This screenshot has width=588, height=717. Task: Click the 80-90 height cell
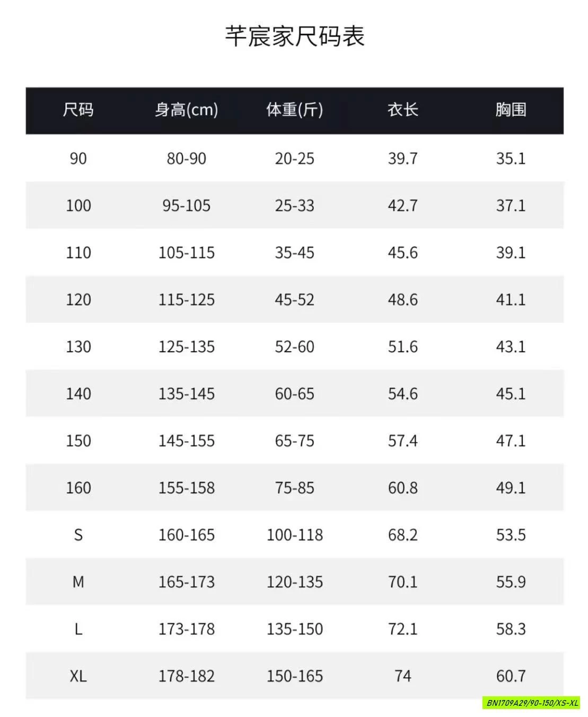186,158
